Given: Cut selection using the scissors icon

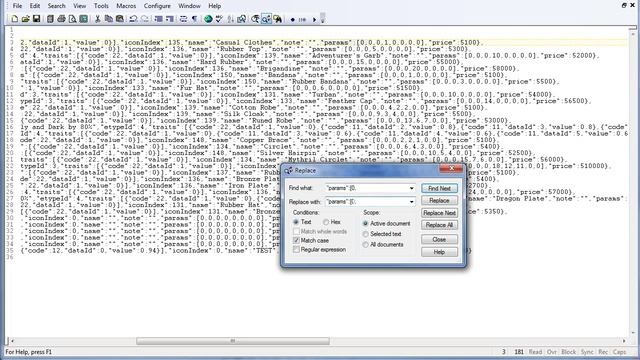Looking at the screenshot, I should click(x=98, y=19).
